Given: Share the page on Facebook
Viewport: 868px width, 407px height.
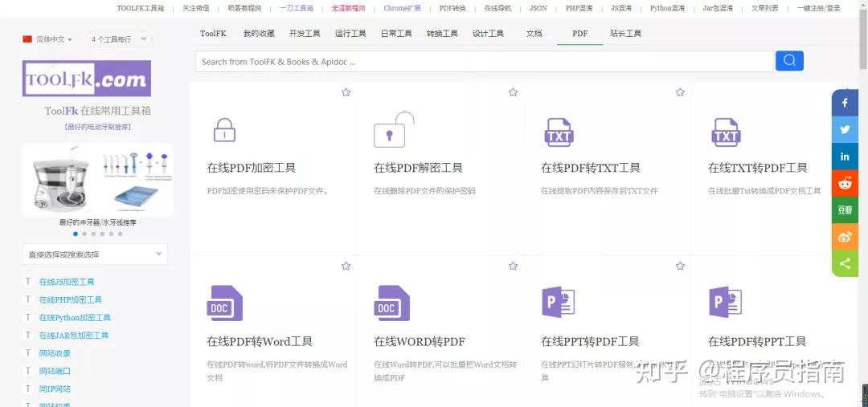Looking at the screenshot, I should tap(845, 103).
